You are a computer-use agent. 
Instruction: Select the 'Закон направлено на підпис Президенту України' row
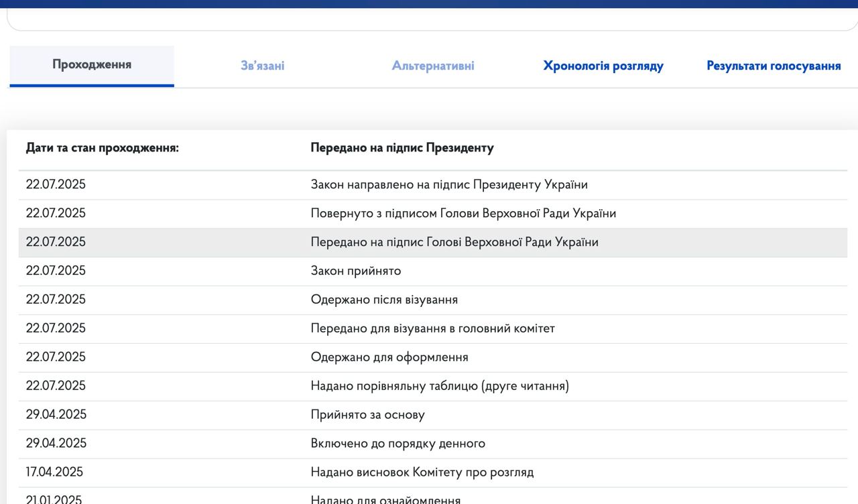point(449,184)
